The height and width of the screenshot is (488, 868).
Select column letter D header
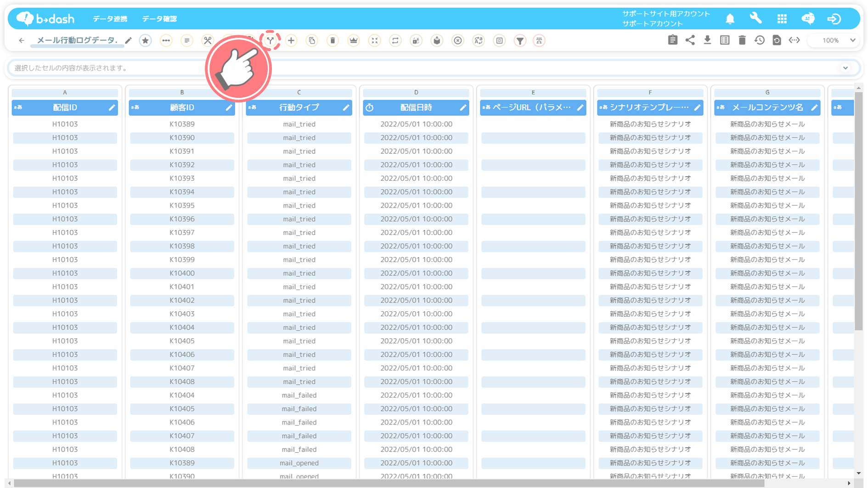[416, 92]
